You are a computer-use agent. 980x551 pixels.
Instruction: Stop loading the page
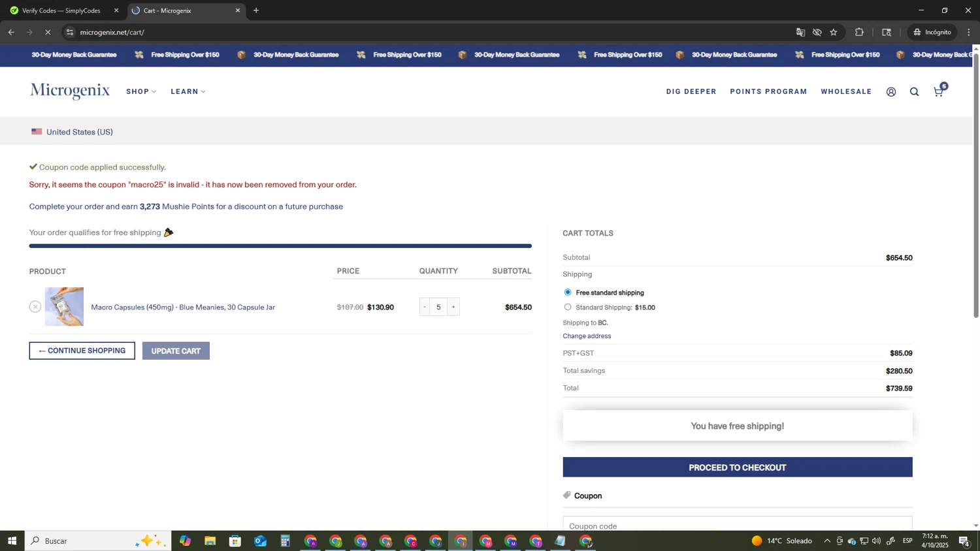point(48,32)
